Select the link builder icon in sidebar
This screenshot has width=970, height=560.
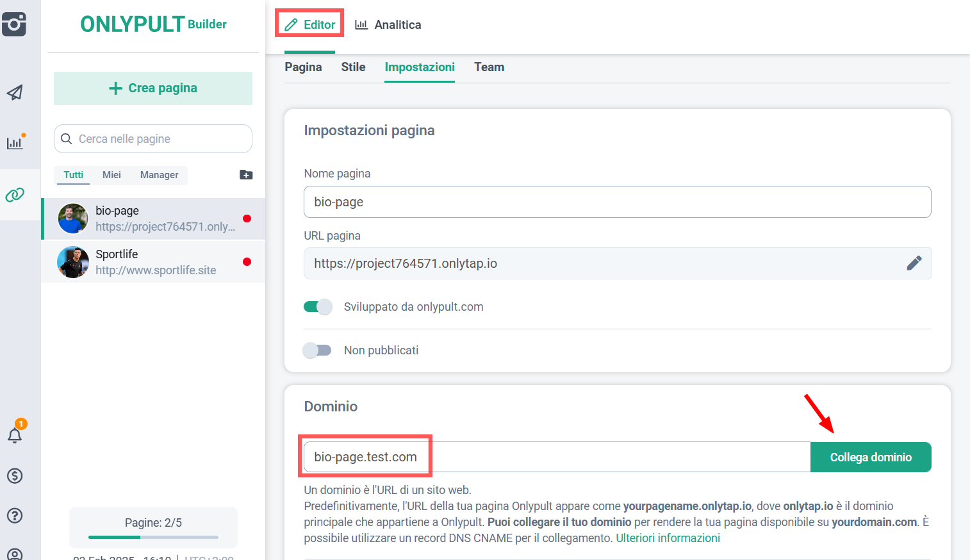pyautogui.click(x=15, y=195)
